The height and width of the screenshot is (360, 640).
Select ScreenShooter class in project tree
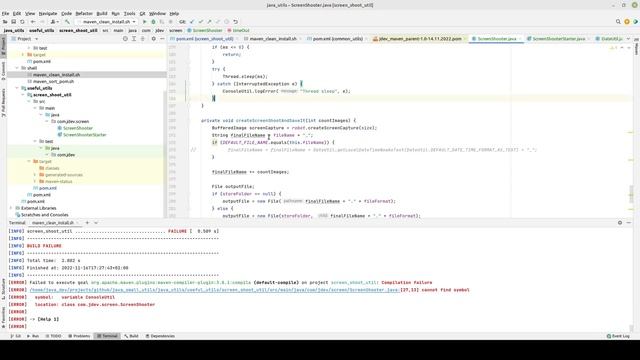tap(78, 128)
